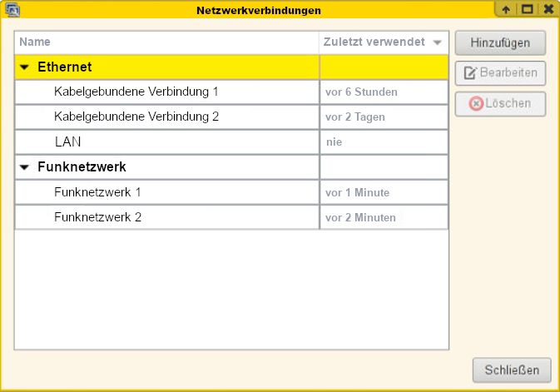560x392 pixels.
Task: Select Funknetzwerk 1 connection
Action: [97, 192]
